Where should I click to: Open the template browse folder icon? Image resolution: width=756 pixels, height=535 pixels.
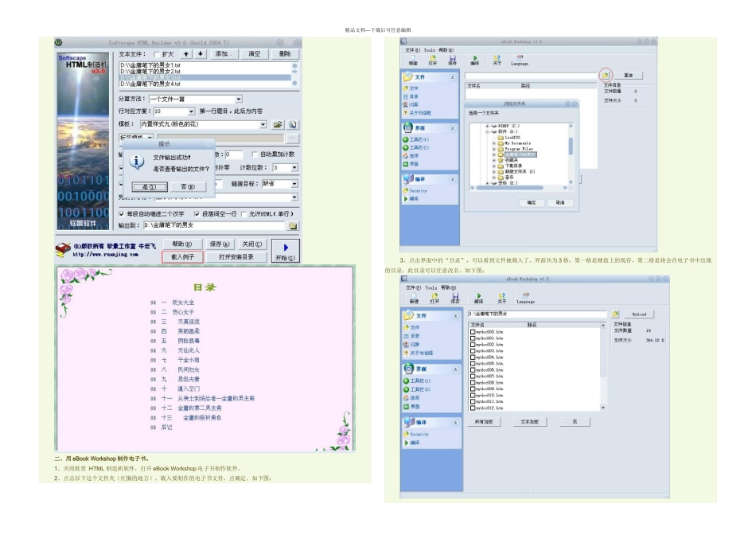pyautogui.click(x=279, y=124)
